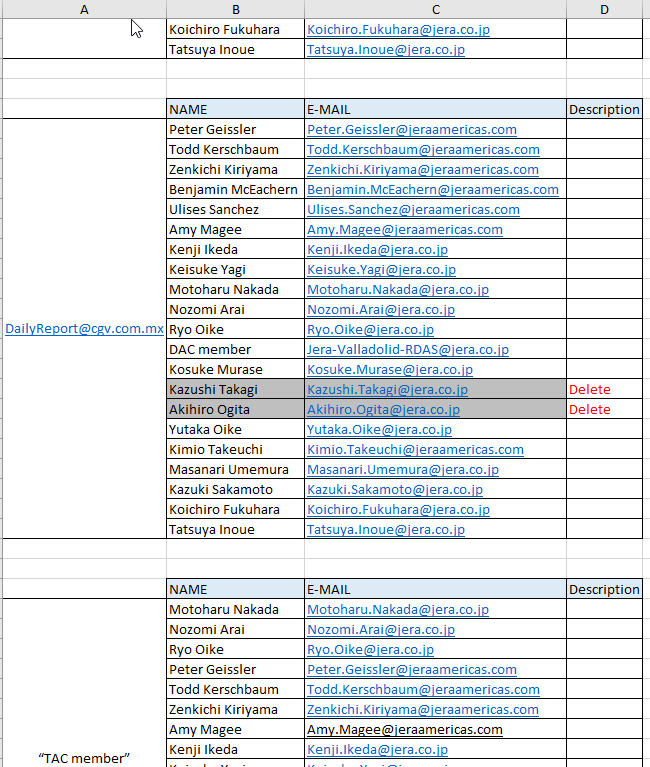
Task: Open the DailyReport@cgv.com.mx link
Action: pos(84,329)
